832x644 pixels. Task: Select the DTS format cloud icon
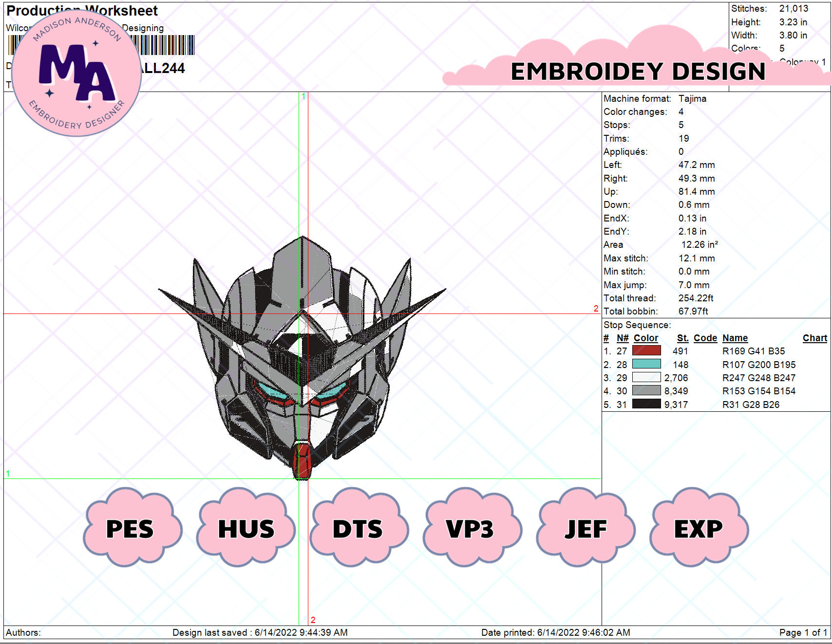[x=358, y=529]
